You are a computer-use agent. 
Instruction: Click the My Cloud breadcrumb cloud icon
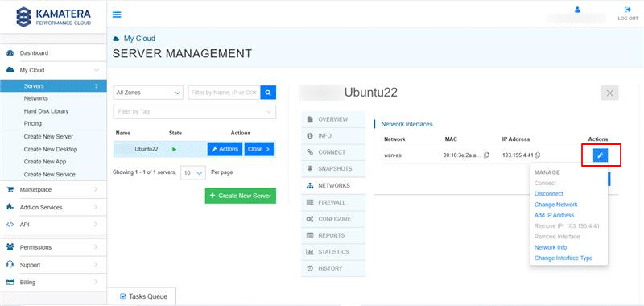click(x=116, y=39)
